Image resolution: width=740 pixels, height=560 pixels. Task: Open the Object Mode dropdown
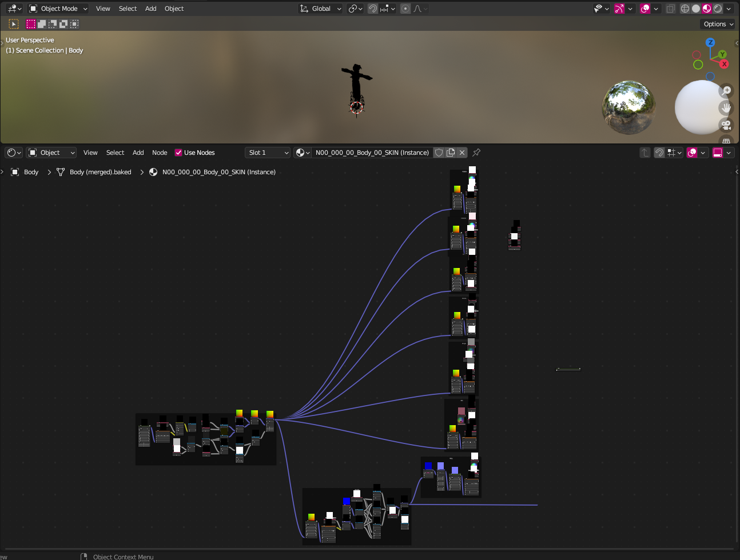[x=57, y=9]
